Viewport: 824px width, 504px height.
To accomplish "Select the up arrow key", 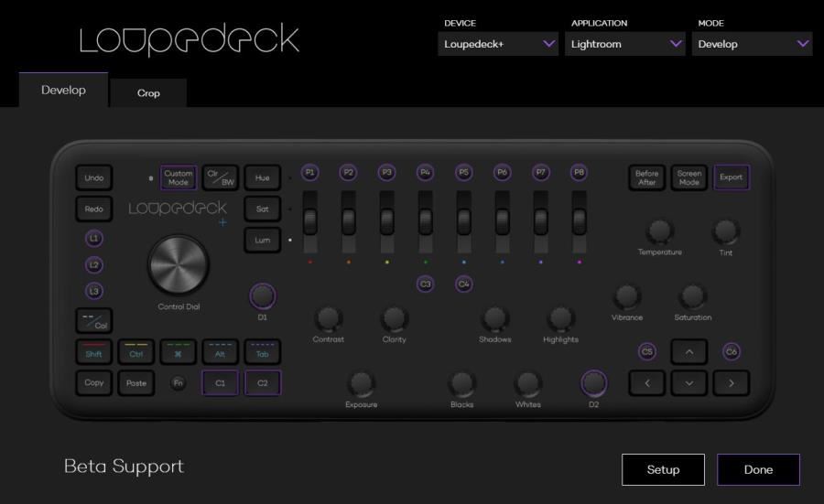I will click(x=688, y=352).
